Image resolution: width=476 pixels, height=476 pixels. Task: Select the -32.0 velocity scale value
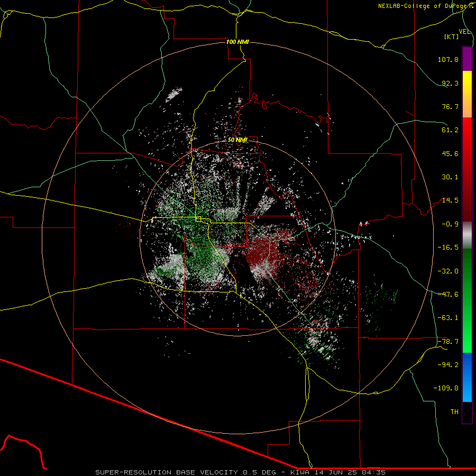(448, 271)
